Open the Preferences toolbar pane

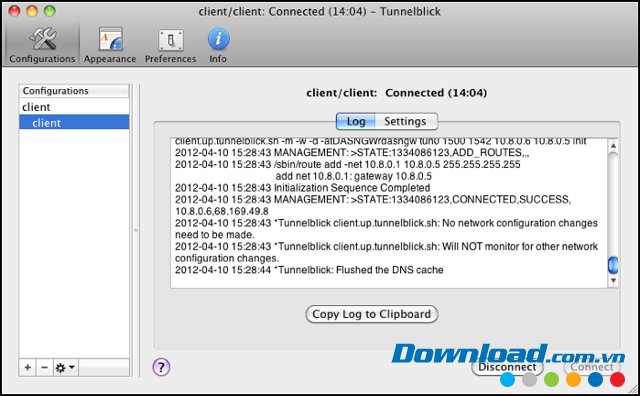(170, 45)
